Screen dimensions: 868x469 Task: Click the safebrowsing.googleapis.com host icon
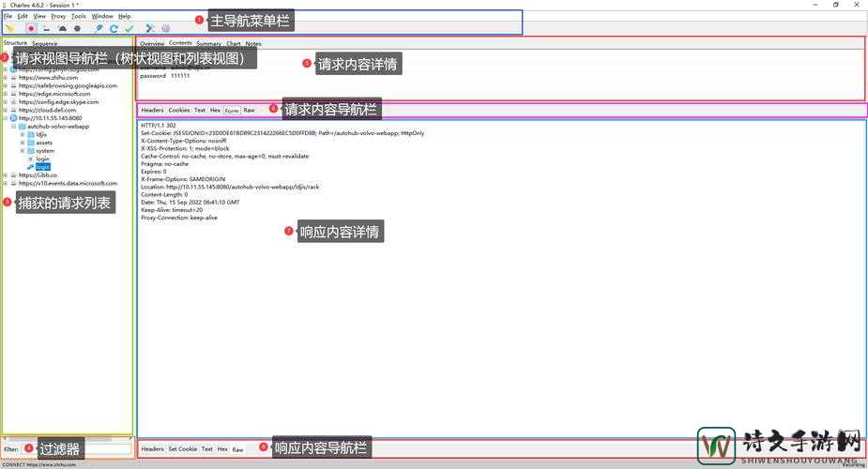(x=14, y=85)
